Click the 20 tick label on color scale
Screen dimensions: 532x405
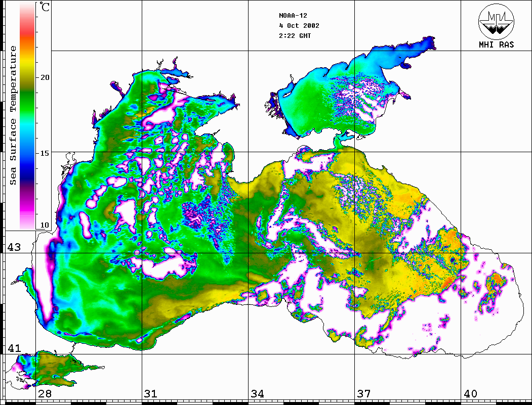click(x=45, y=77)
